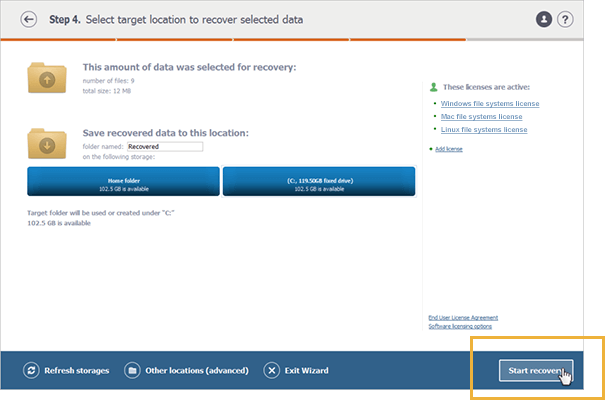
Task: Open End User License Agreement link
Action: 463,317
